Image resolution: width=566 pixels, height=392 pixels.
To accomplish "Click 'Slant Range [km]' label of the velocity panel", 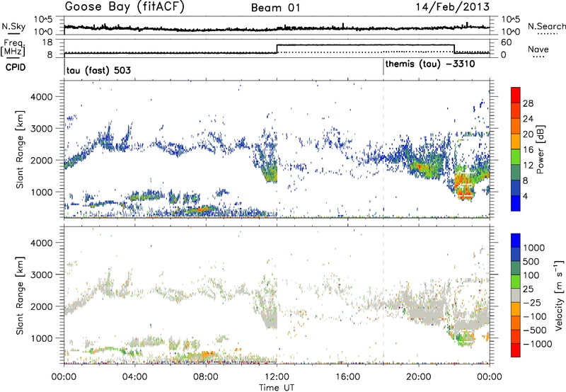I will pos(20,296).
